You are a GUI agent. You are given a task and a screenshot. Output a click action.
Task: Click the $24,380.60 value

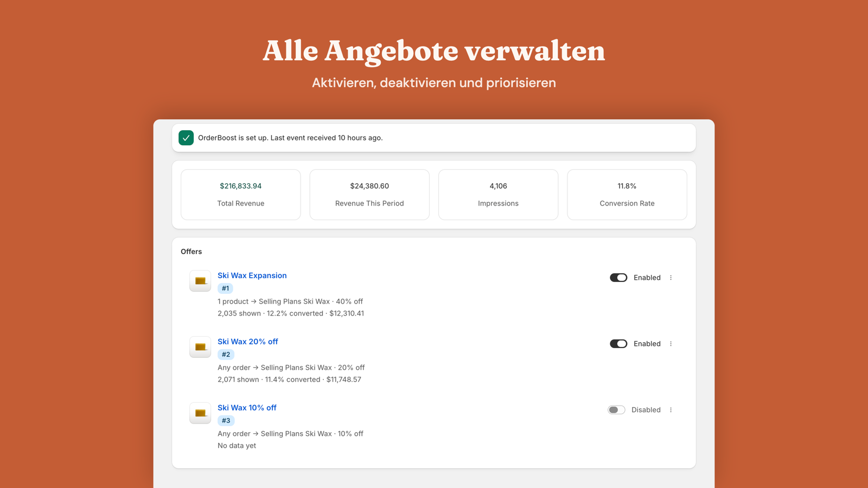(369, 186)
